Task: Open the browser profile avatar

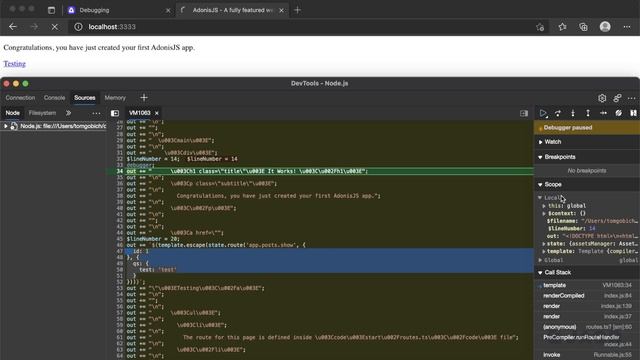Action: (x=605, y=27)
